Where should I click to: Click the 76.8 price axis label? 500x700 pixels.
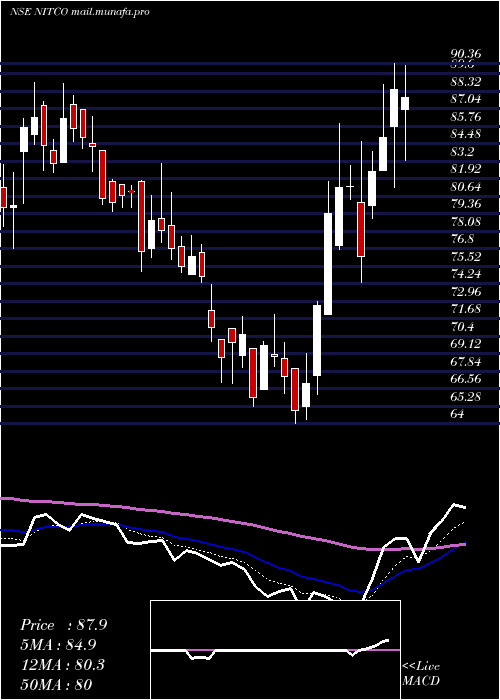462,239
